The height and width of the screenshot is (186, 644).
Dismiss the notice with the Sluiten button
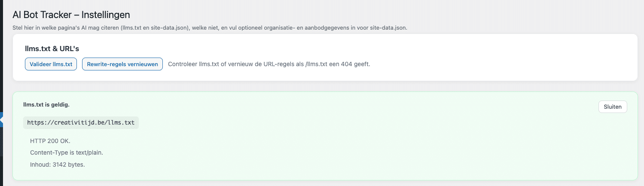coord(612,107)
